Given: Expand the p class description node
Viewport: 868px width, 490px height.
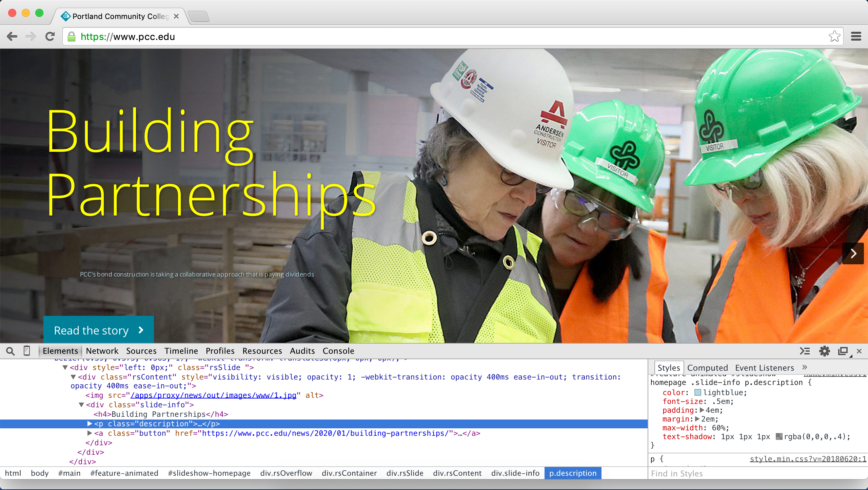Looking at the screenshot, I should point(90,424).
